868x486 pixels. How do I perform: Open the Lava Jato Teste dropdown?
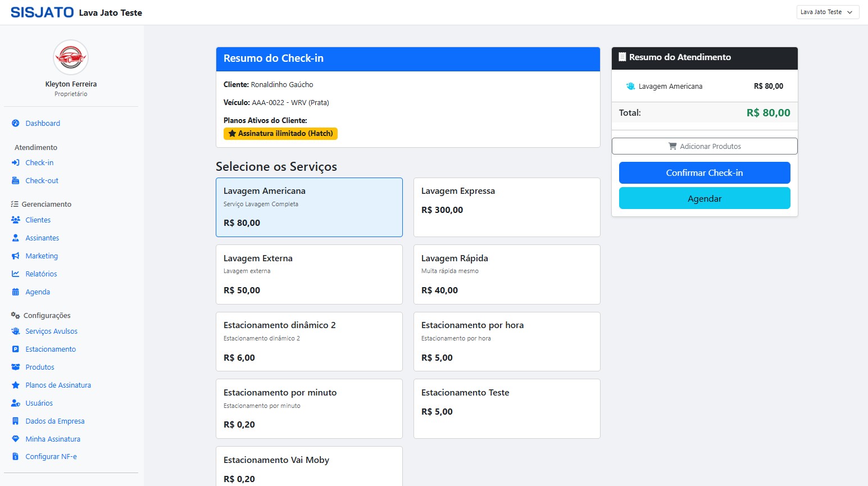pyautogui.click(x=827, y=12)
